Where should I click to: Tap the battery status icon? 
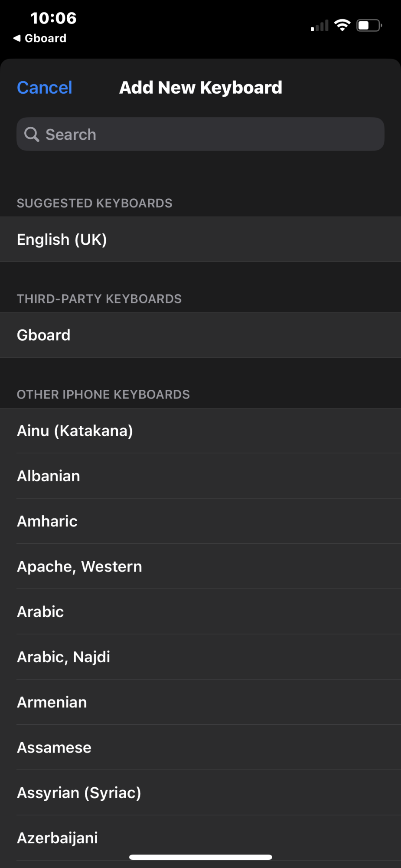tap(369, 26)
